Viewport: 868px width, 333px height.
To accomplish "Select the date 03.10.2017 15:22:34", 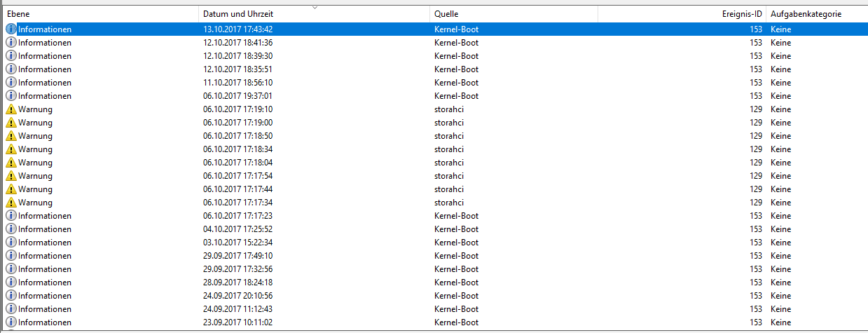I will coord(237,243).
